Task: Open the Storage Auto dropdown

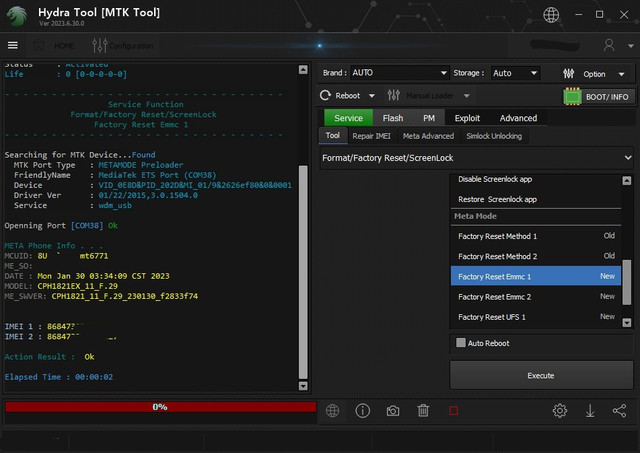Action: [x=515, y=73]
